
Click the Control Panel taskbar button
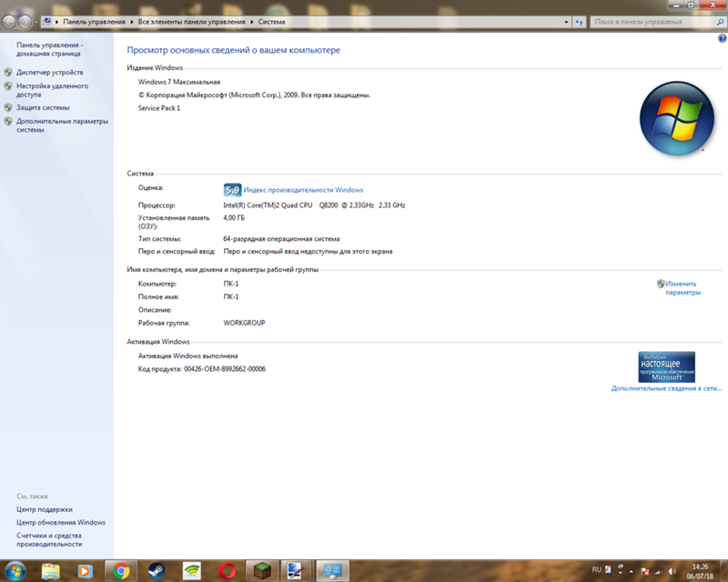tap(332, 571)
